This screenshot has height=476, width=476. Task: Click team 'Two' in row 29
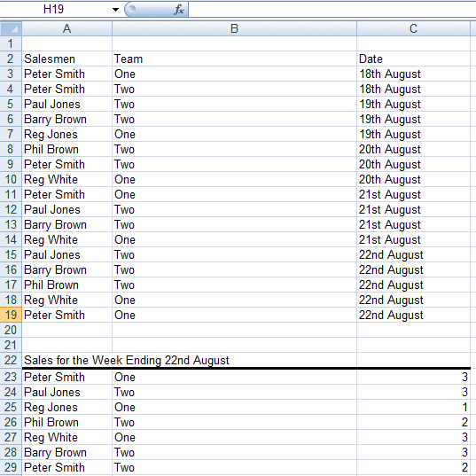[x=234, y=467]
